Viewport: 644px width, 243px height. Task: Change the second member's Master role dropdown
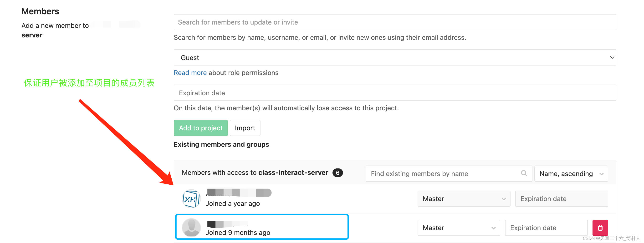pyautogui.click(x=459, y=228)
